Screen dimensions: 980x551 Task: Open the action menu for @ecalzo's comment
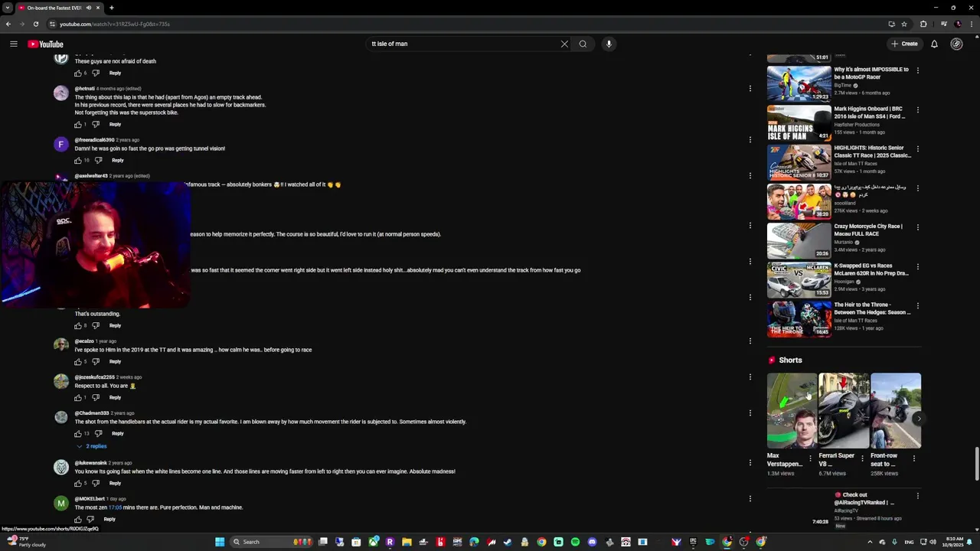click(750, 341)
